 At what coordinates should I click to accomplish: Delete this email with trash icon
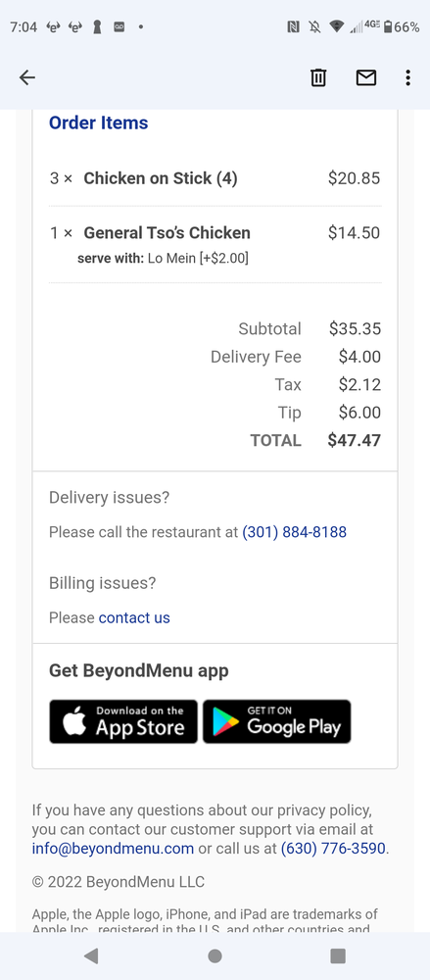point(318,77)
